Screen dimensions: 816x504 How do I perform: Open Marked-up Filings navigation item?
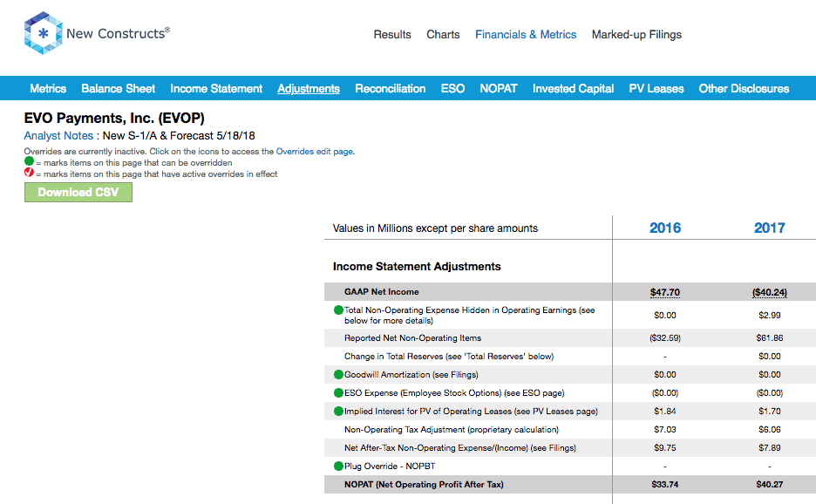pyautogui.click(x=636, y=35)
